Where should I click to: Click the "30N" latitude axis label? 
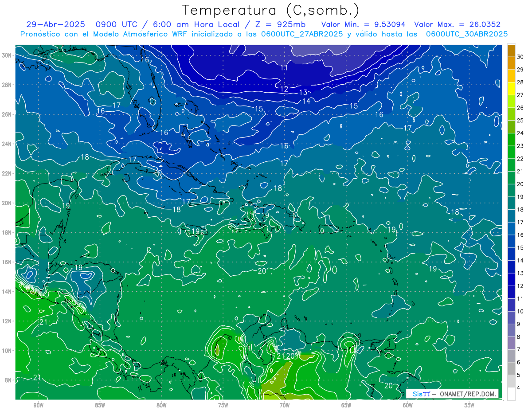7,55
